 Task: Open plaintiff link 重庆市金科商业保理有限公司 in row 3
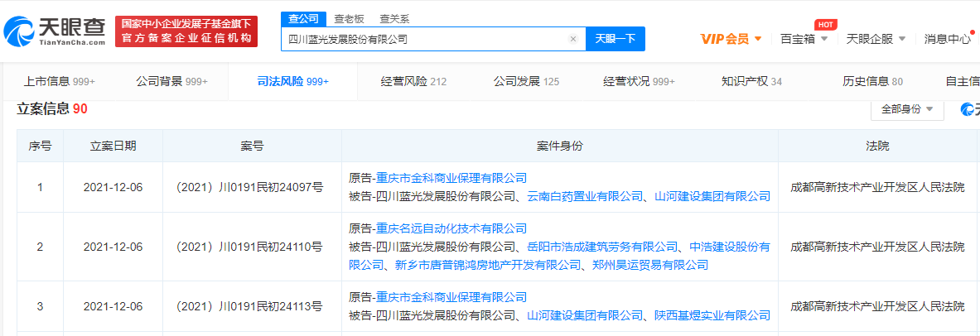click(x=451, y=297)
